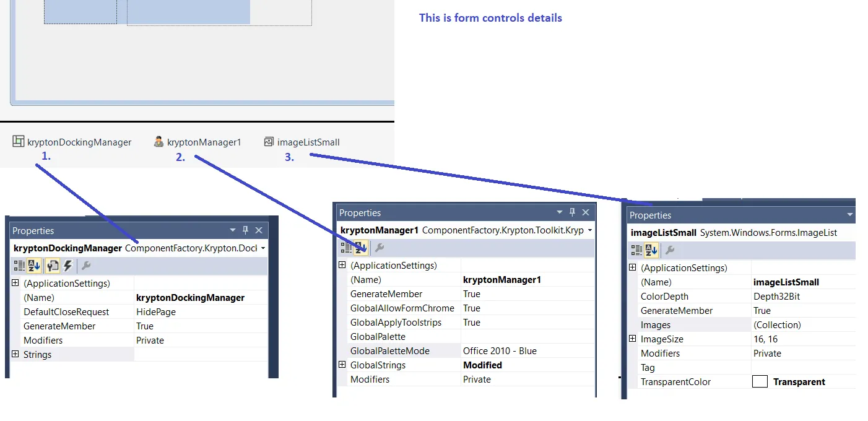Screen dimensions: 868x421
Task: Expand (ApplicationSettings) in imageListSmall properties
Action: [632, 267]
